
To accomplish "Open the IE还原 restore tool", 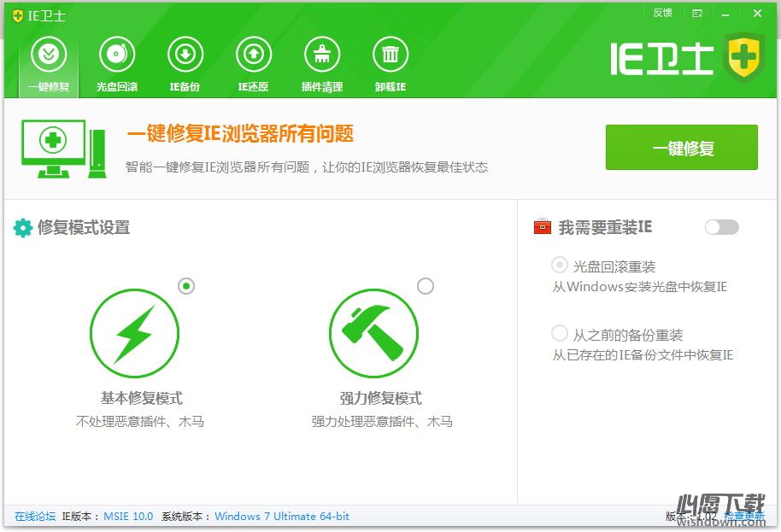I will pyautogui.click(x=254, y=66).
